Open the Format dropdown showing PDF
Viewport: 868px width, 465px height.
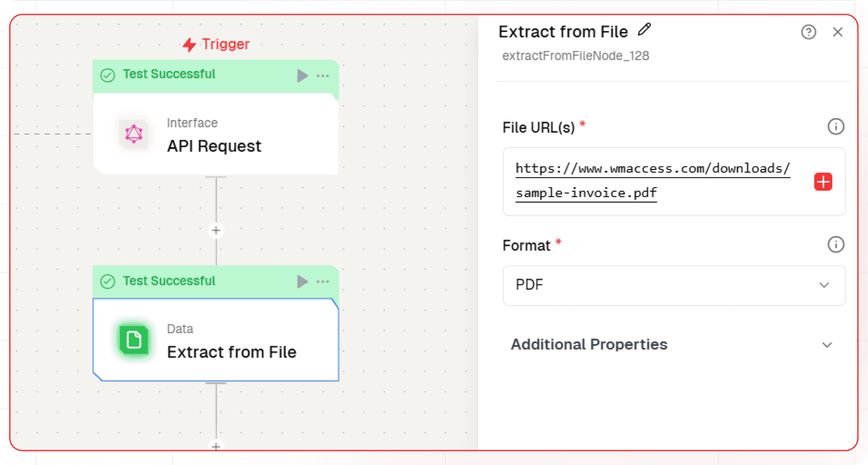[674, 285]
